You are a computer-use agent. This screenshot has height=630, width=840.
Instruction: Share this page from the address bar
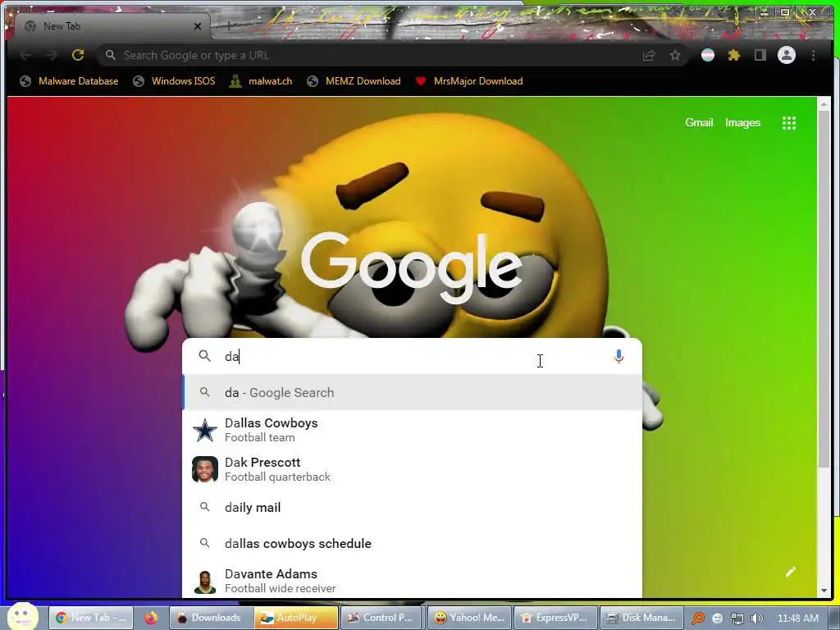tap(649, 55)
